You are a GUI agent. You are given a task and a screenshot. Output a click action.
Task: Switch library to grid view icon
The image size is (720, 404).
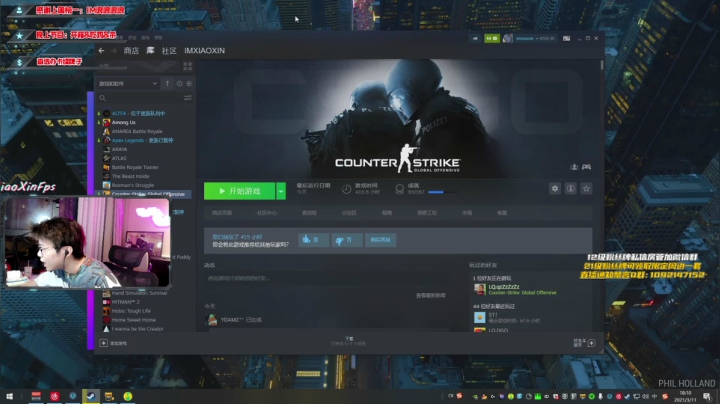click(187, 67)
